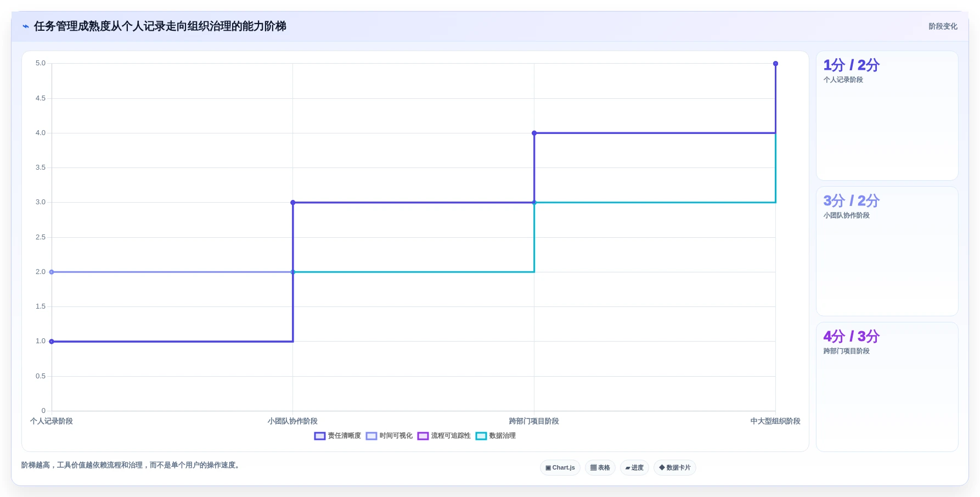980x497 pixels.
Task: Toggle the 责任清晰度 legend swatch
Action: coord(320,436)
